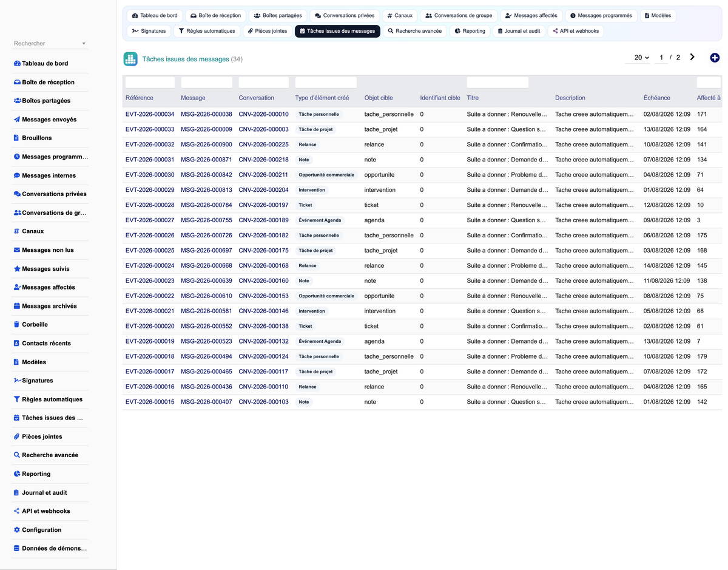
Task: Go to next page with arrow icon
Action: coord(692,57)
